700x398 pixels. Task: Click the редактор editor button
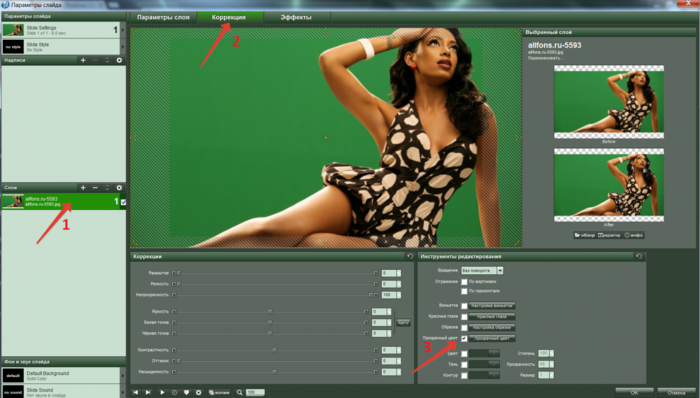(609, 235)
